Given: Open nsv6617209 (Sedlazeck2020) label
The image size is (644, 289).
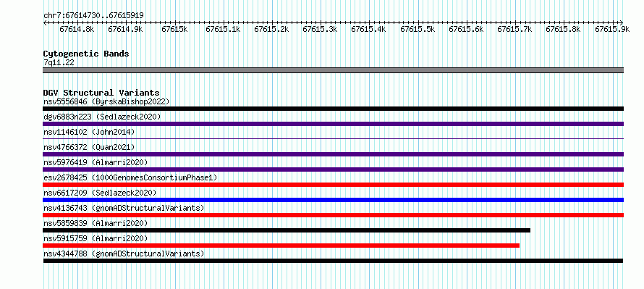Looking at the screenshot, I should [100, 193].
